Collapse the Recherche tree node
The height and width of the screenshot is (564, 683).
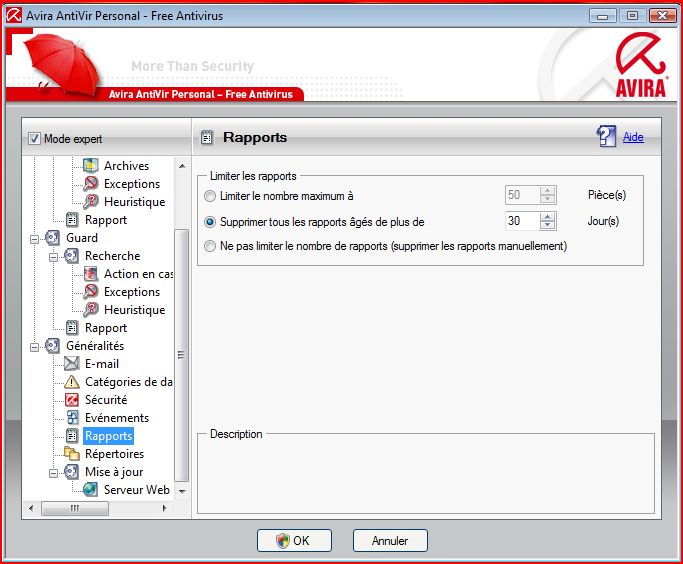[x=53, y=257]
